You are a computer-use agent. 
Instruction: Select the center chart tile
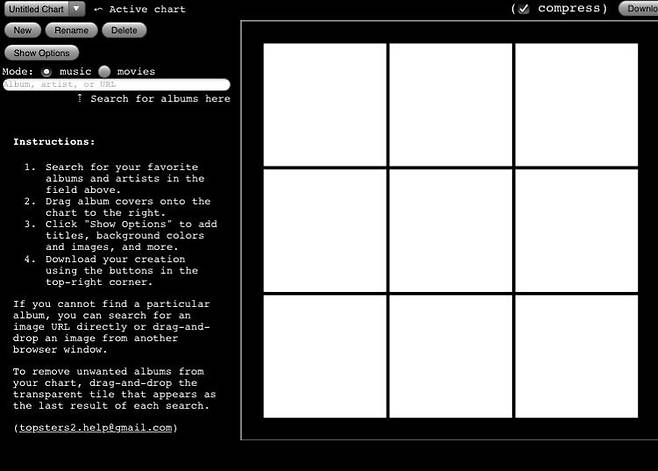450,230
